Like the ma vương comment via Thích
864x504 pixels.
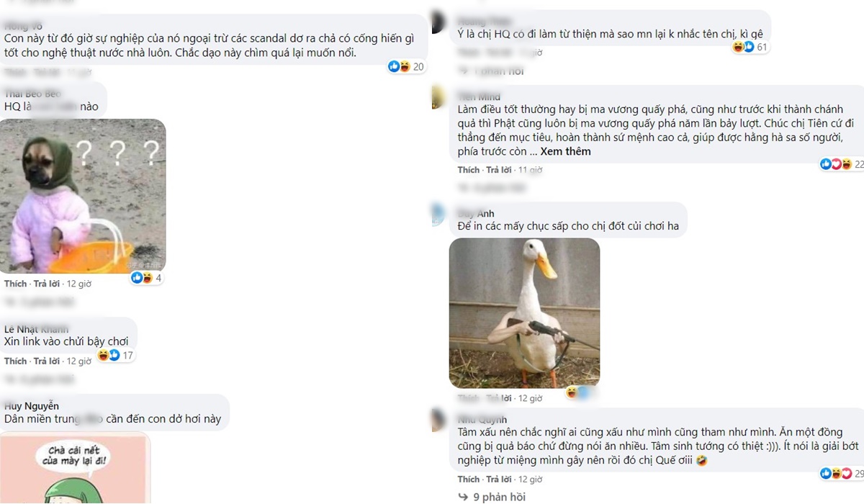point(469,170)
